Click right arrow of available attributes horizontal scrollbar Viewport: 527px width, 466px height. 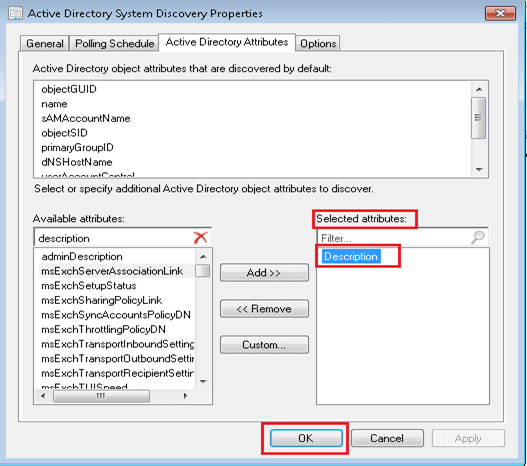[185, 396]
